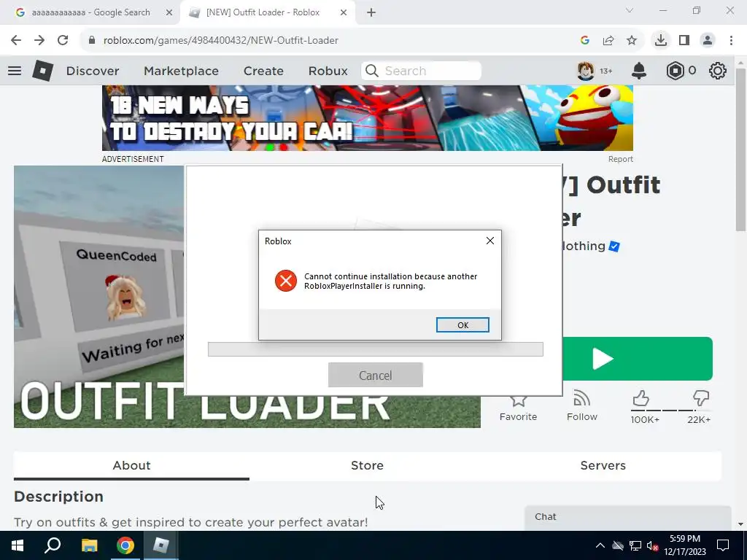This screenshot has height=560, width=747.
Task: Open the Roblox hamburger navigation menu
Action: [x=15, y=71]
